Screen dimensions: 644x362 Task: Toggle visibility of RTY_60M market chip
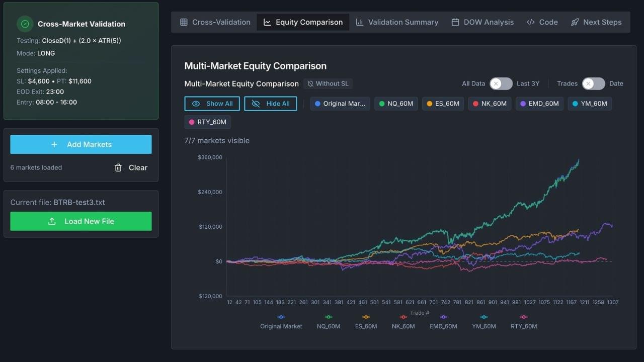click(207, 122)
